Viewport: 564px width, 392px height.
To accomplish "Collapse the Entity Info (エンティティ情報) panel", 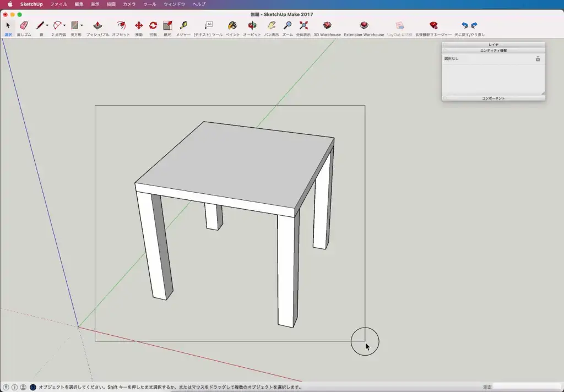I will [493, 50].
